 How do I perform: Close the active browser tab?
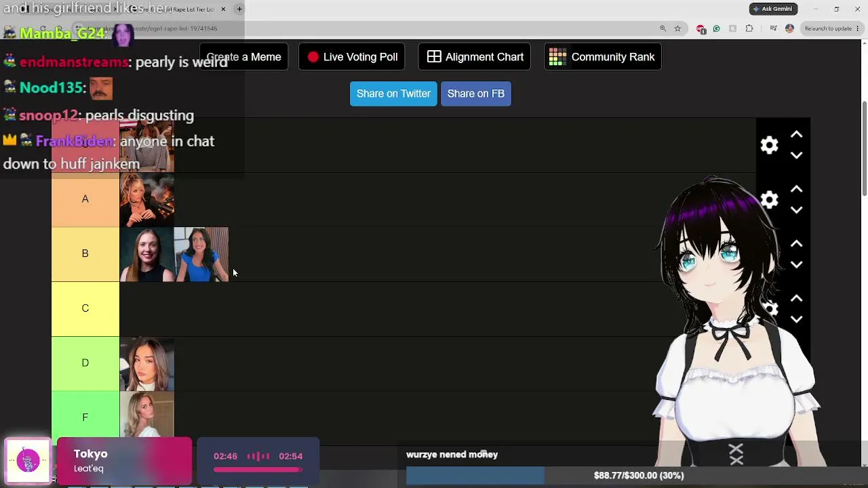[x=223, y=9]
